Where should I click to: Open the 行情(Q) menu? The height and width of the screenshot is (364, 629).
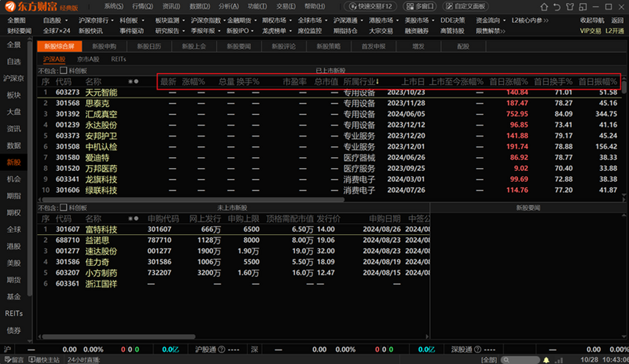pos(143,6)
